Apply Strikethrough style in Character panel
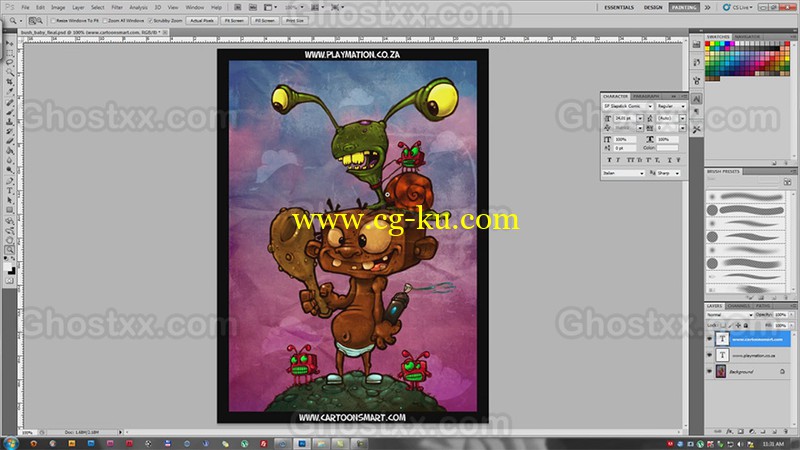The width and height of the screenshot is (800, 450). point(678,160)
